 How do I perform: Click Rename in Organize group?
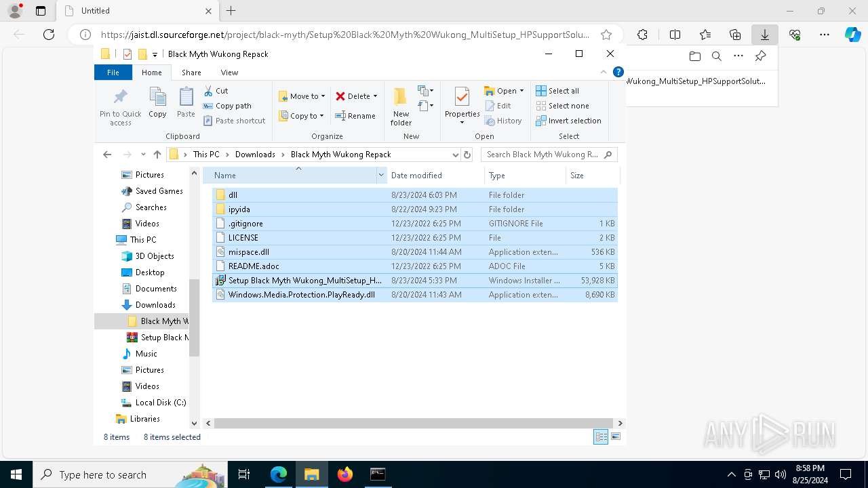[355, 116]
